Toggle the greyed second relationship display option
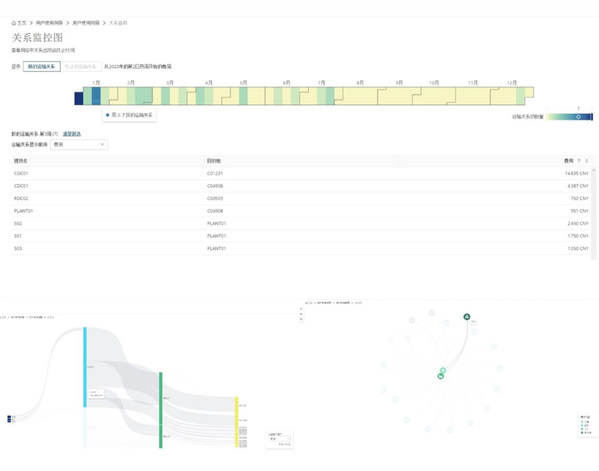The width and height of the screenshot is (599, 471). 81,66
